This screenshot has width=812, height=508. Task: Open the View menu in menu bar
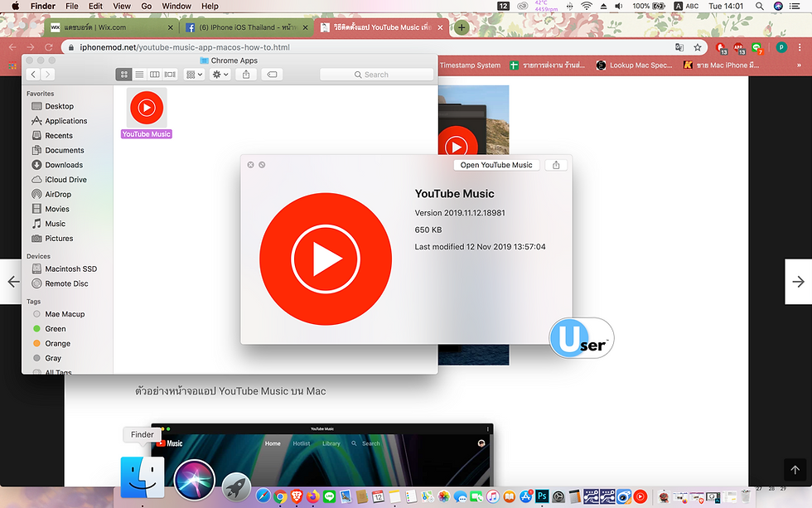pos(122,6)
